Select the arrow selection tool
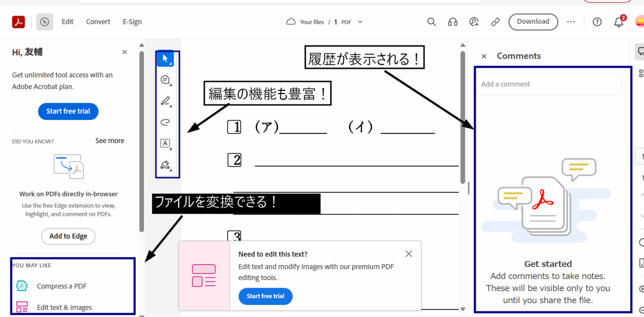 (x=166, y=58)
